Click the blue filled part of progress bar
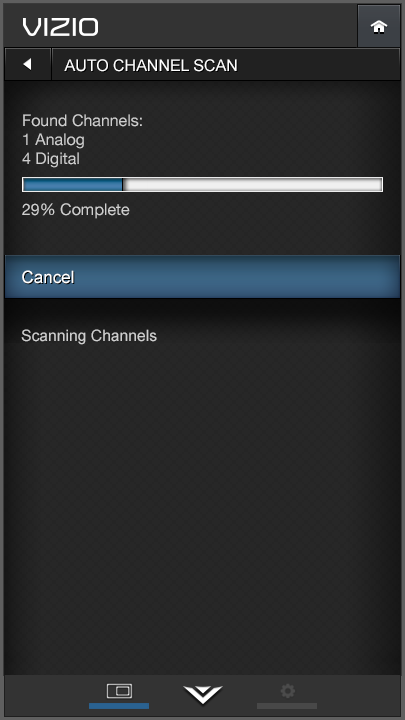Screen dimensions: 405x720 pyautogui.click(x=73, y=185)
